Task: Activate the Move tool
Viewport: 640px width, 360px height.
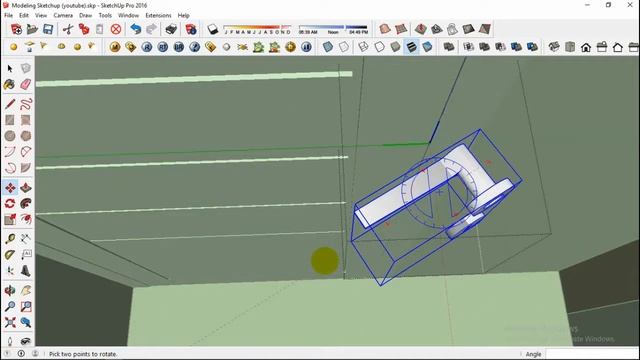Action: click(x=10, y=187)
